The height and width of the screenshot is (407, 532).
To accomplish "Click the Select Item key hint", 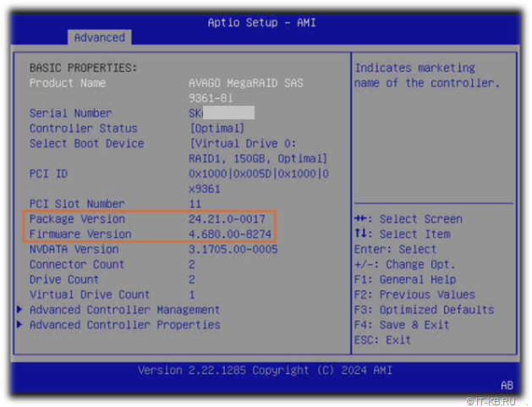I will pos(403,234).
